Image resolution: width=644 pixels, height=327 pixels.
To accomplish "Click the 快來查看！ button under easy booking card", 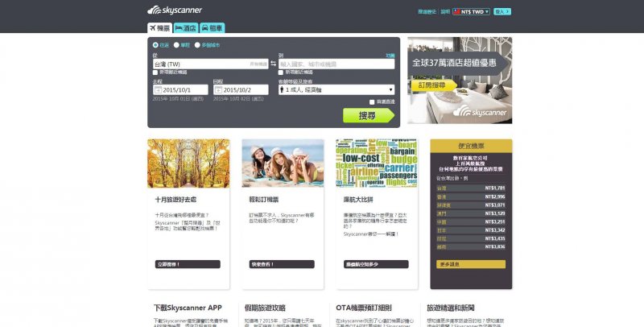I will tap(282, 264).
